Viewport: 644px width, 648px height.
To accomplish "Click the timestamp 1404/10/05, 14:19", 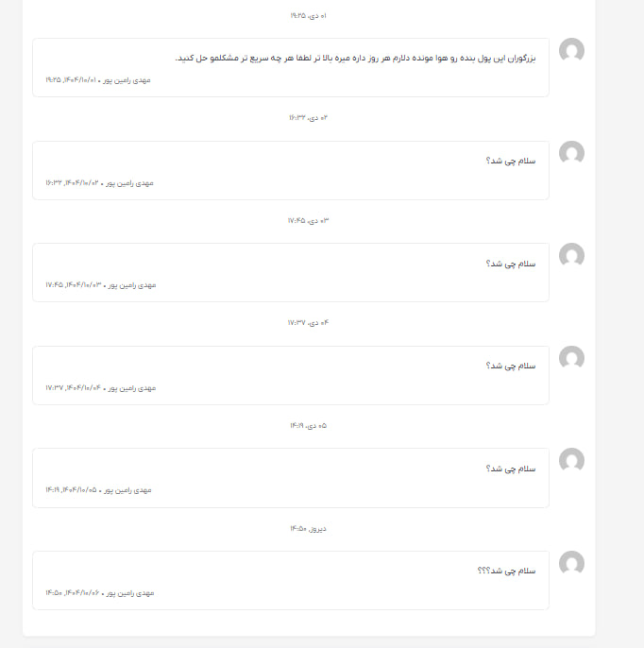I will (x=71, y=489).
